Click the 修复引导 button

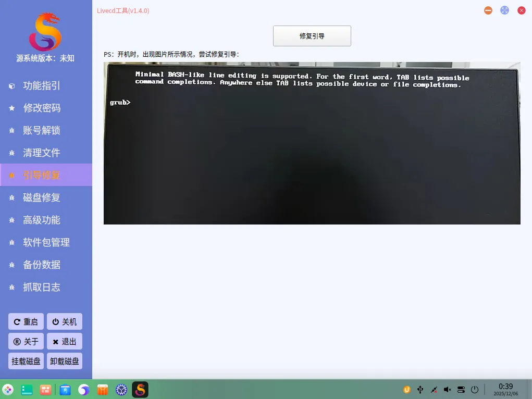(x=312, y=36)
